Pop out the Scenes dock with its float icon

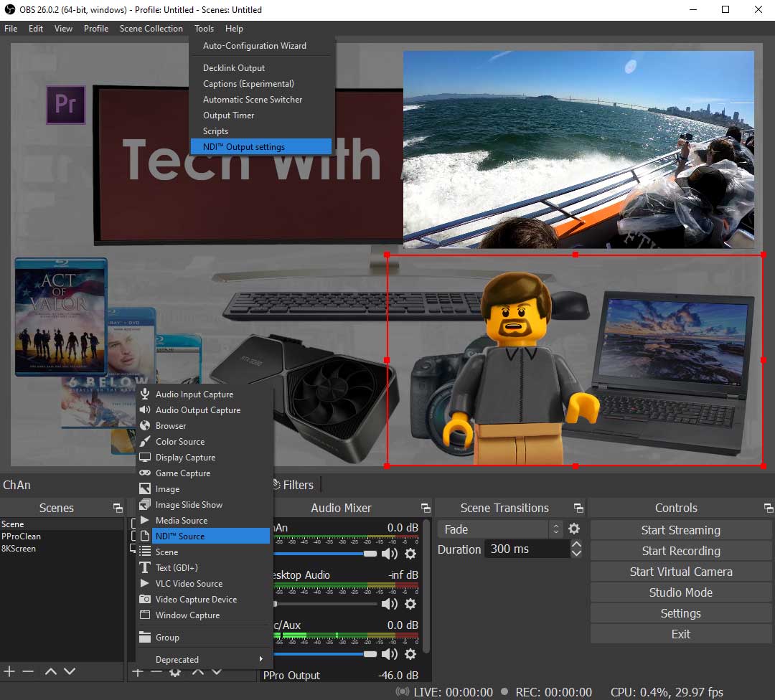pyautogui.click(x=118, y=508)
